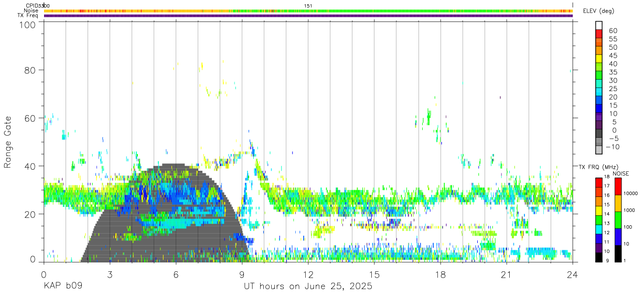644x297 pixels.
Task: Select the blue 10–15 ELEV color bar segment
Action: point(599,108)
